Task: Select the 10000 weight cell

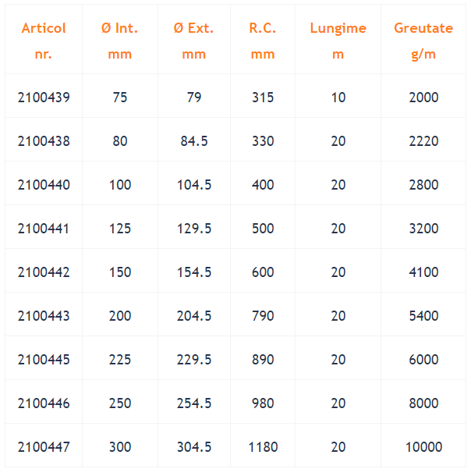Action: (423, 446)
